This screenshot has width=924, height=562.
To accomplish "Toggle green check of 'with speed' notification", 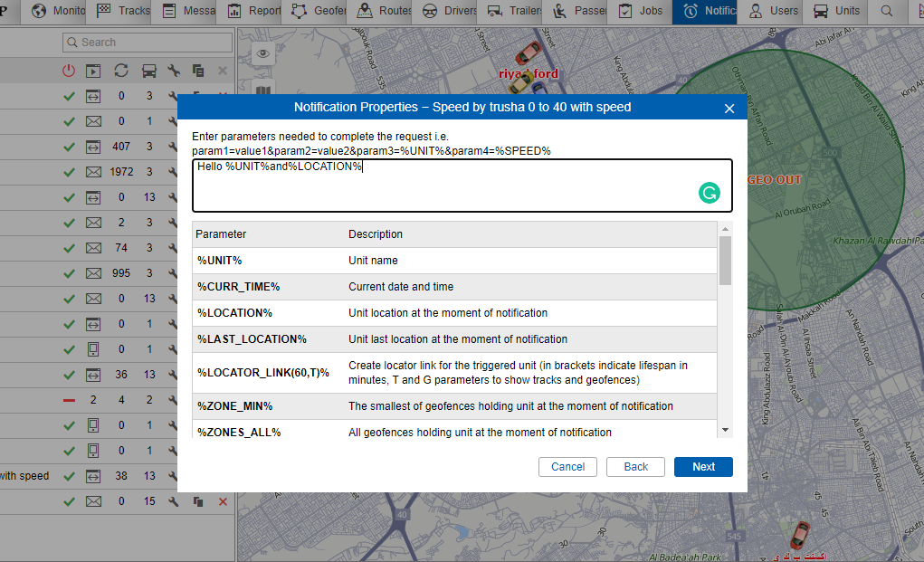I will tap(69, 476).
